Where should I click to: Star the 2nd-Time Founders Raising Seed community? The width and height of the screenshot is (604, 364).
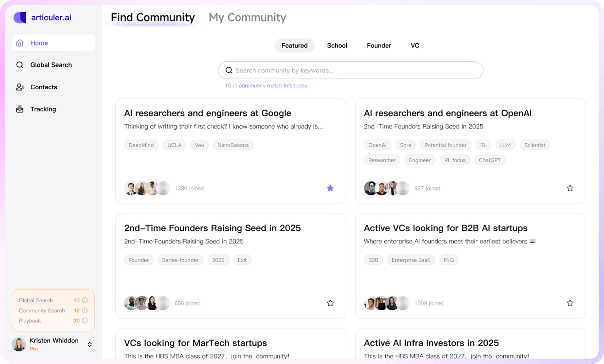(330, 303)
